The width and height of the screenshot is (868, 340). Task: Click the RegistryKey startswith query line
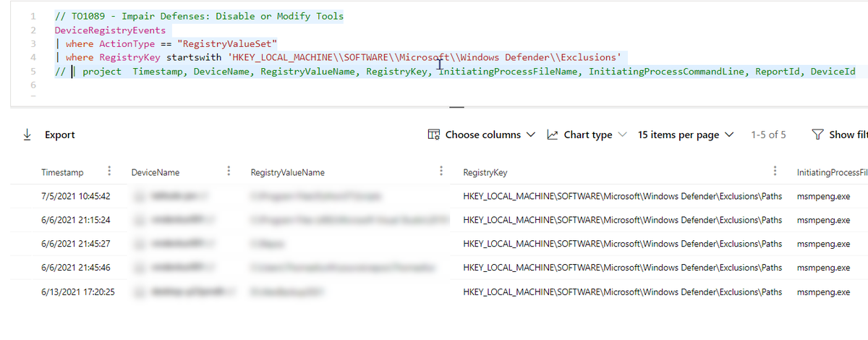tap(338, 58)
